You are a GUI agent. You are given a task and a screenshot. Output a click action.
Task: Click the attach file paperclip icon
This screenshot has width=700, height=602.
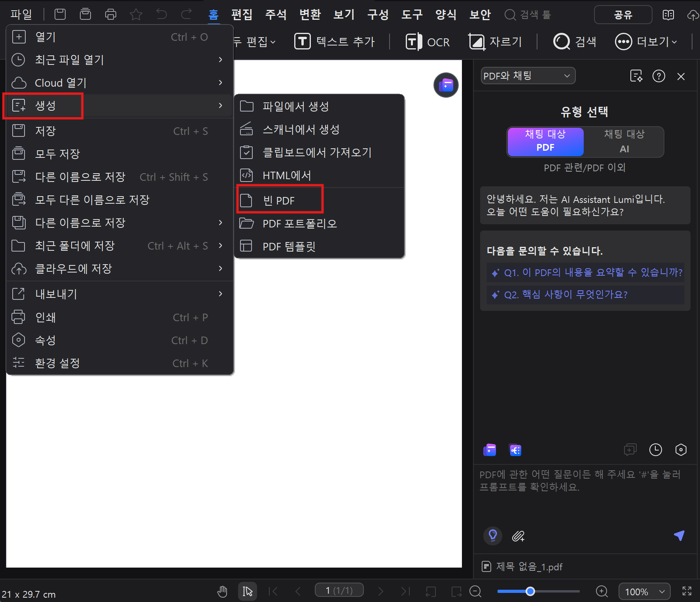tap(518, 536)
